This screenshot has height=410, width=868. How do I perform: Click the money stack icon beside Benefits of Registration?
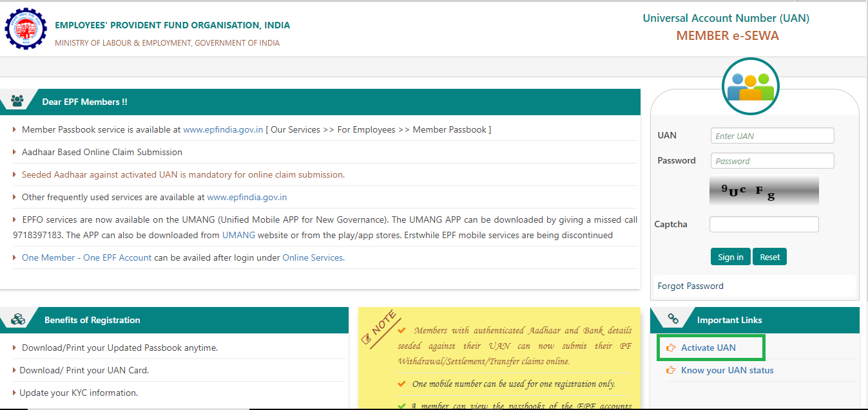coord(17,319)
